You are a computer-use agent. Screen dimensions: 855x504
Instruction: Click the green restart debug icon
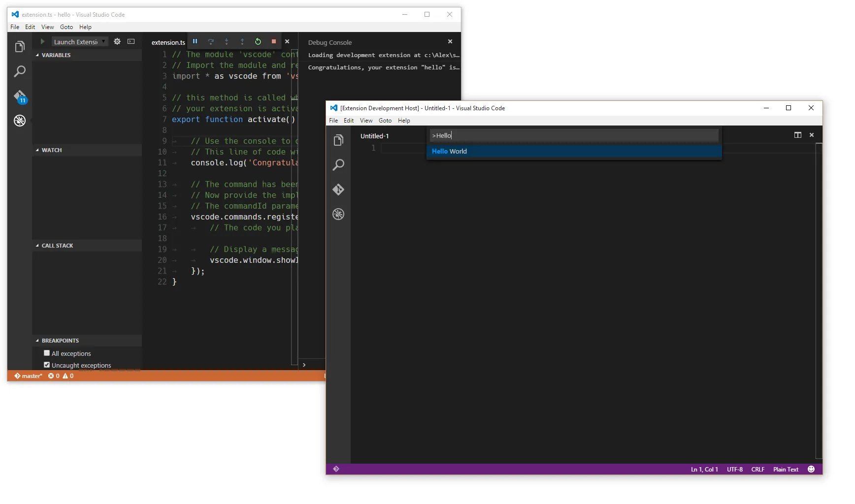258,42
